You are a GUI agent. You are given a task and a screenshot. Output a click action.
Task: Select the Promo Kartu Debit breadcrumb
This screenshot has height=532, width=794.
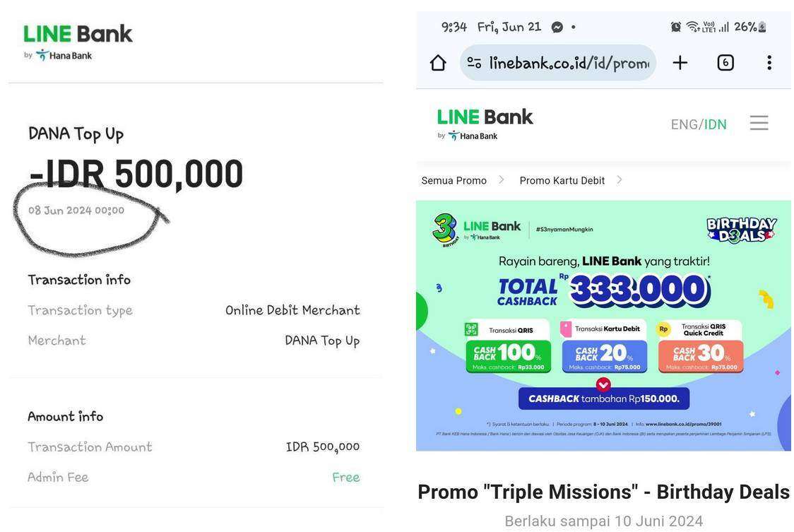562,180
